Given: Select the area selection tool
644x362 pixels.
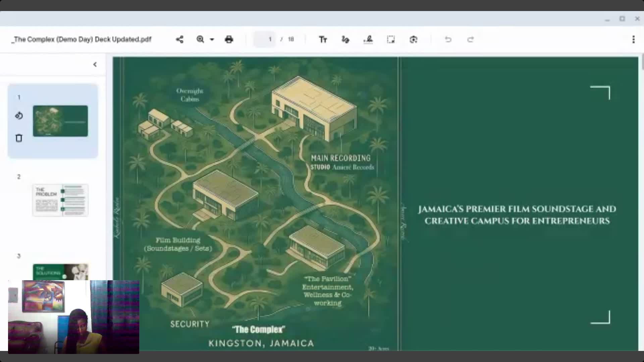Looking at the screenshot, I should (391, 40).
